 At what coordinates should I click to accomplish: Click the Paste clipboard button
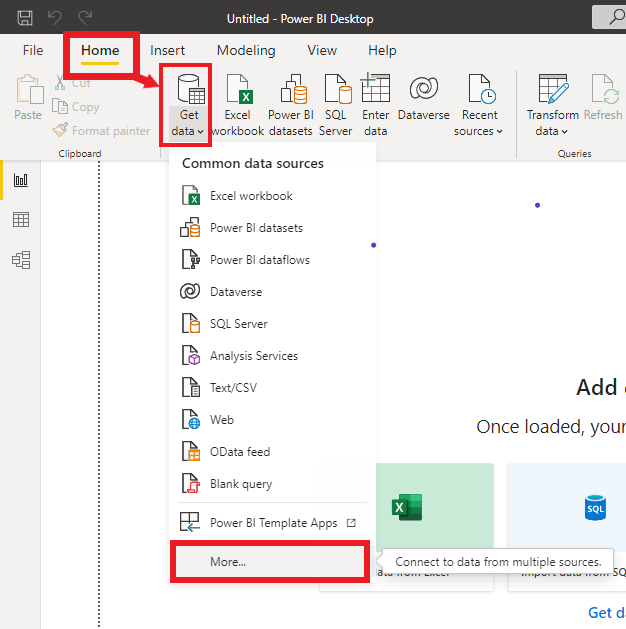click(x=28, y=97)
